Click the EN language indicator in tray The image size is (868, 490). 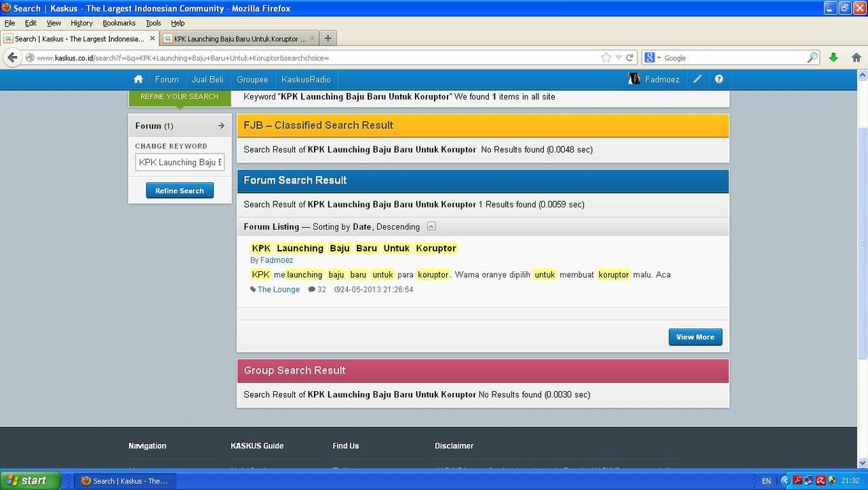tap(766, 481)
